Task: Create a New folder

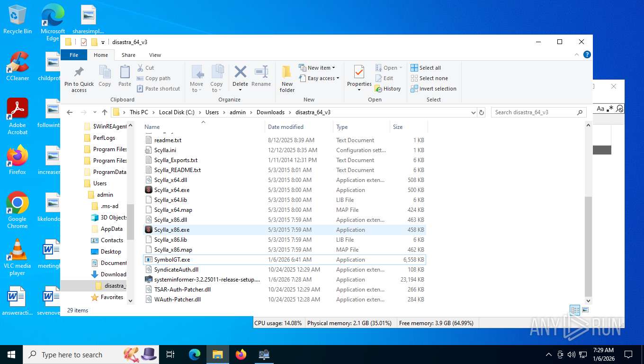Action: coord(287,79)
